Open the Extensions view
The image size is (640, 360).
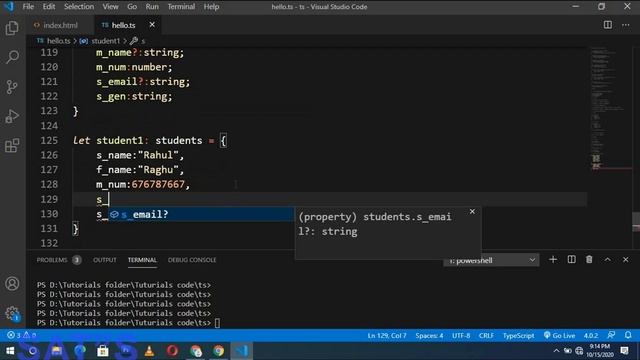pos(12,145)
